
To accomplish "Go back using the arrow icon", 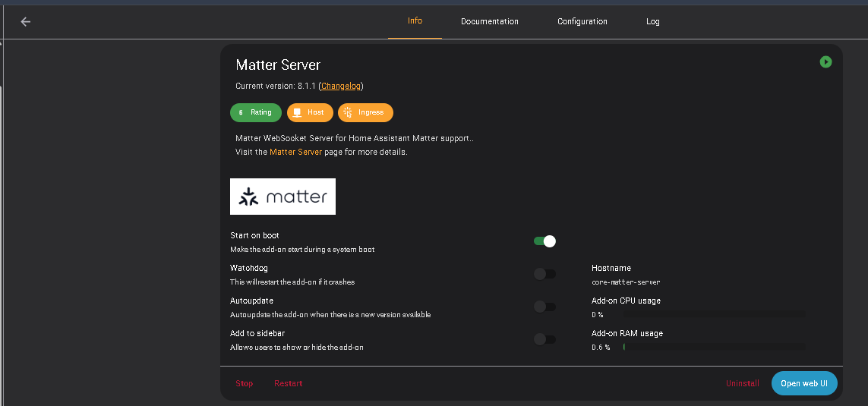I will pyautogui.click(x=26, y=21).
